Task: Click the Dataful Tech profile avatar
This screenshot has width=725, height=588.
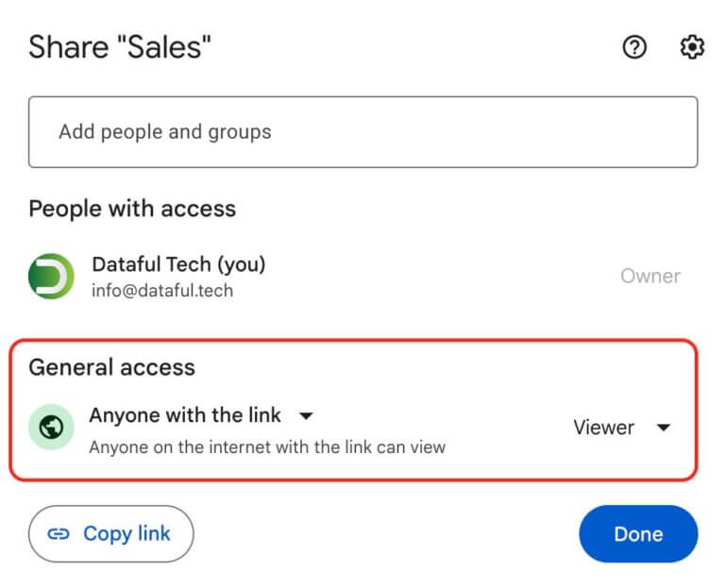Action: pos(51,277)
